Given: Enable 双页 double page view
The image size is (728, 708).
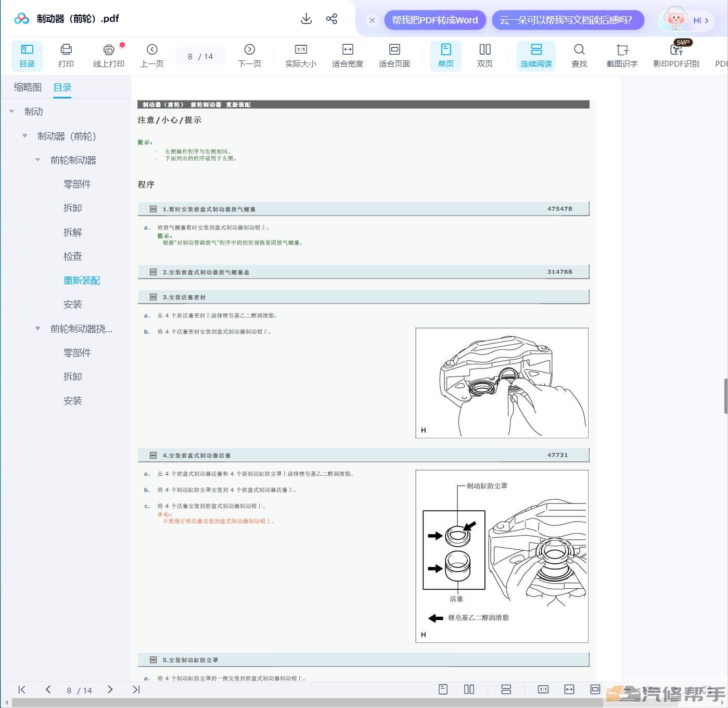Looking at the screenshot, I should point(485,56).
